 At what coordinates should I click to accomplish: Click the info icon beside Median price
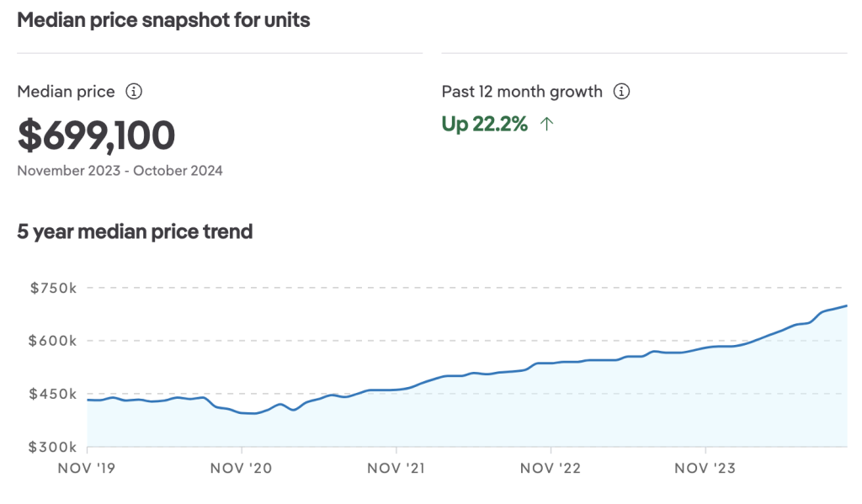click(x=133, y=92)
